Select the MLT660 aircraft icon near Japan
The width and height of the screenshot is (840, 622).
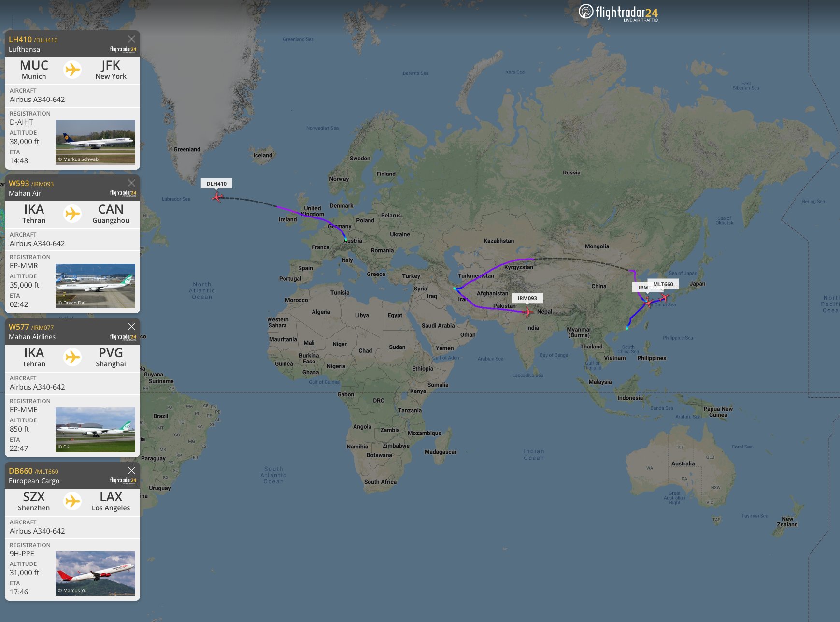(x=665, y=297)
